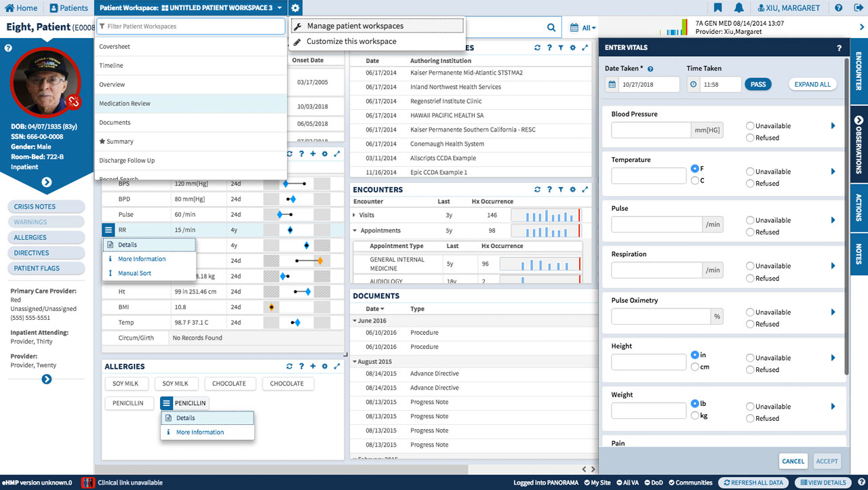The image size is (868, 490).
Task: Click Time Taken clock icon
Action: (693, 85)
